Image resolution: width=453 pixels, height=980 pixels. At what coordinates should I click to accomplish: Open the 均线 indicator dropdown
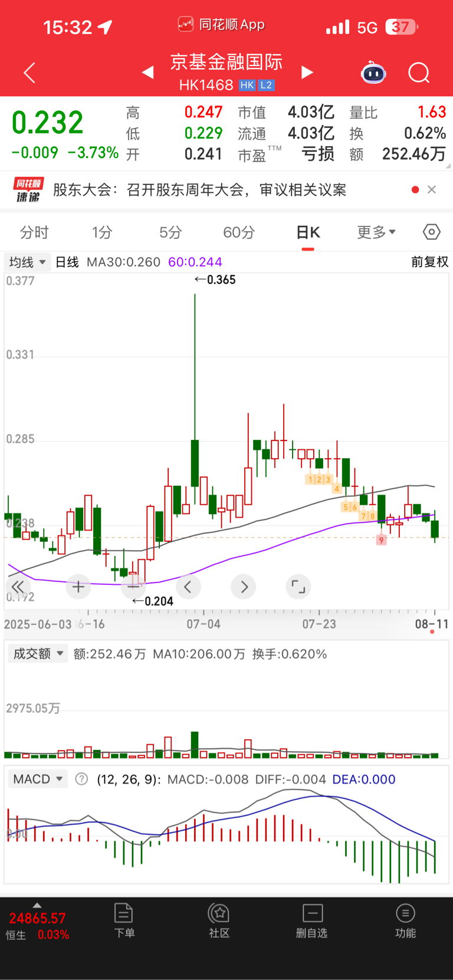[27, 262]
